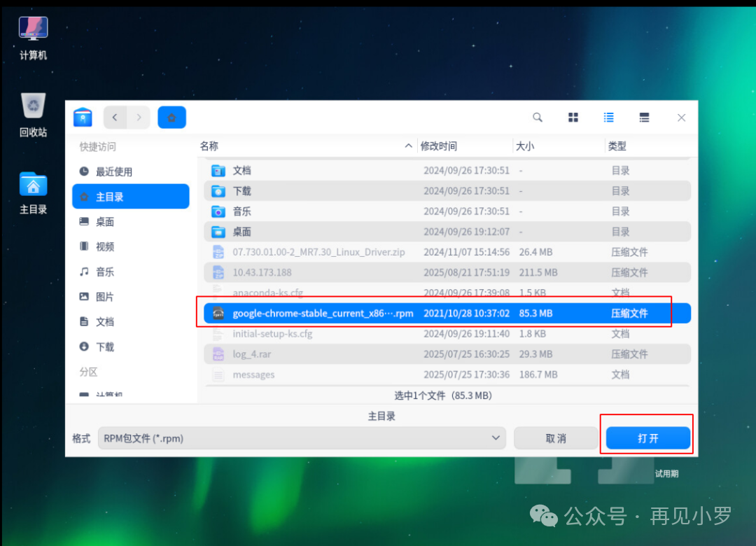Switch to list view mode
Screen dimensions: 756x546
608,117
